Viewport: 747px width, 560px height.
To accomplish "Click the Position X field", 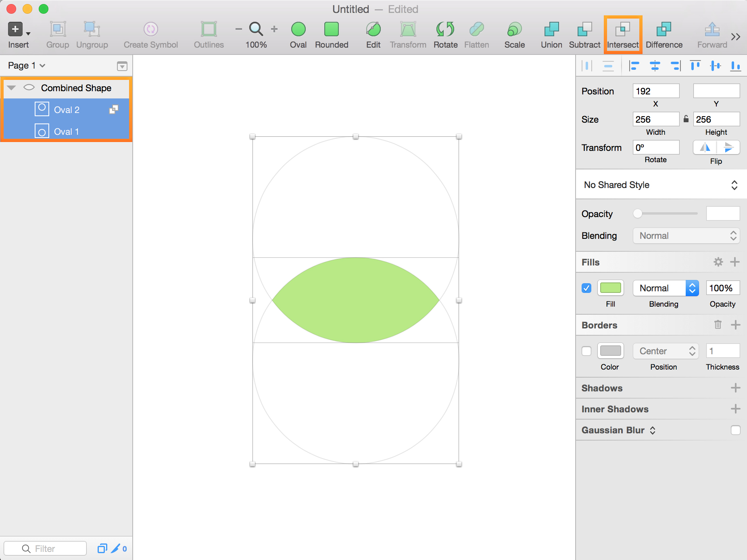I will tap(656, 91).
